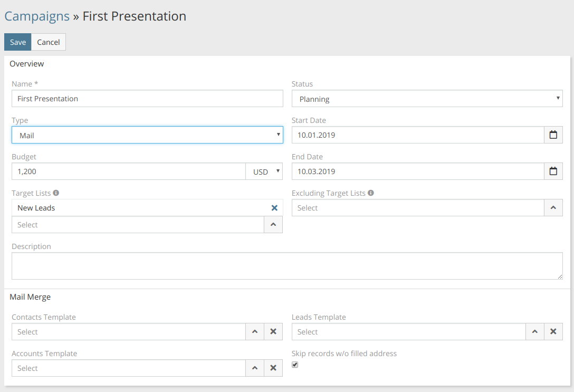Clear the Accounts Template selection
Viewport: 574px width, 392px height.
point(273,368)
